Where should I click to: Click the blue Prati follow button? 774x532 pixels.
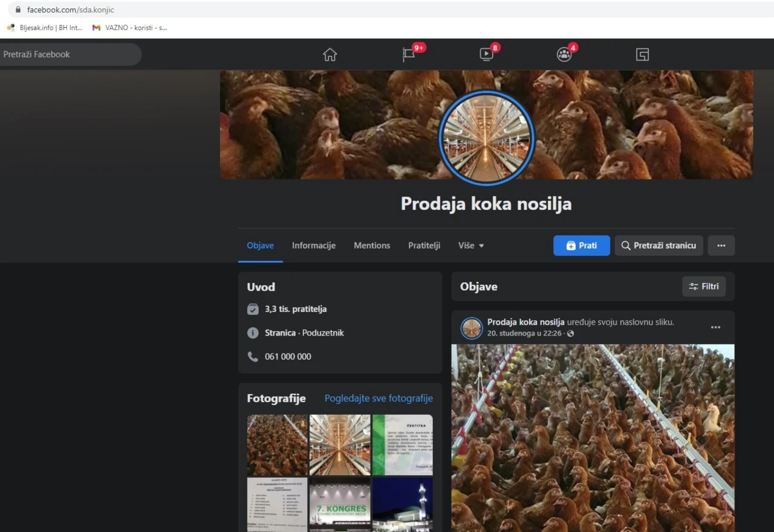(582, 245)
